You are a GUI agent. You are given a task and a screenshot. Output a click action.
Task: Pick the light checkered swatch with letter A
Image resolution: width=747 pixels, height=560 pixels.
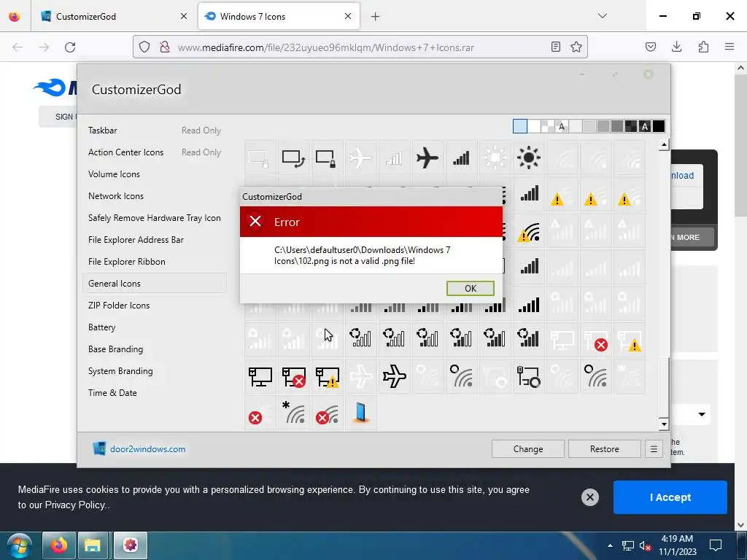(x=562, y=126)
